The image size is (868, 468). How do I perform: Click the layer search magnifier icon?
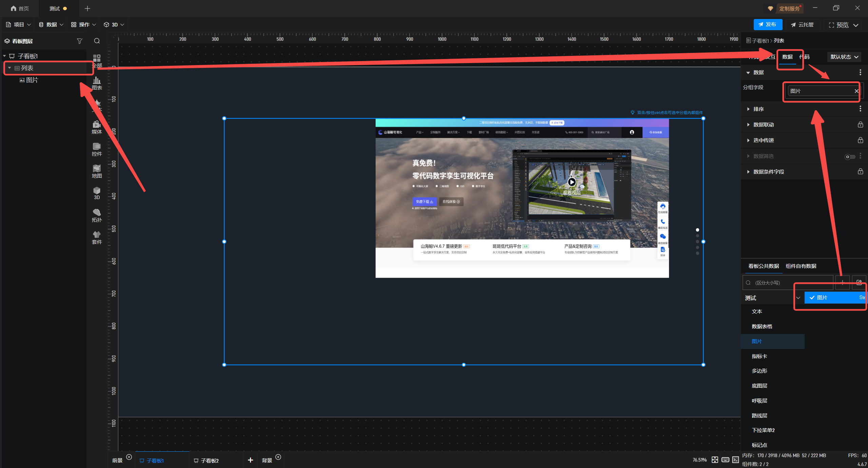[97, 41]
